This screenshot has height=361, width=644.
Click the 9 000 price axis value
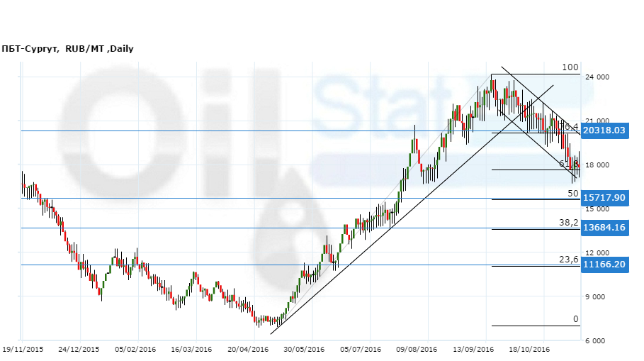pyautogui.click(x=599, y=297)
